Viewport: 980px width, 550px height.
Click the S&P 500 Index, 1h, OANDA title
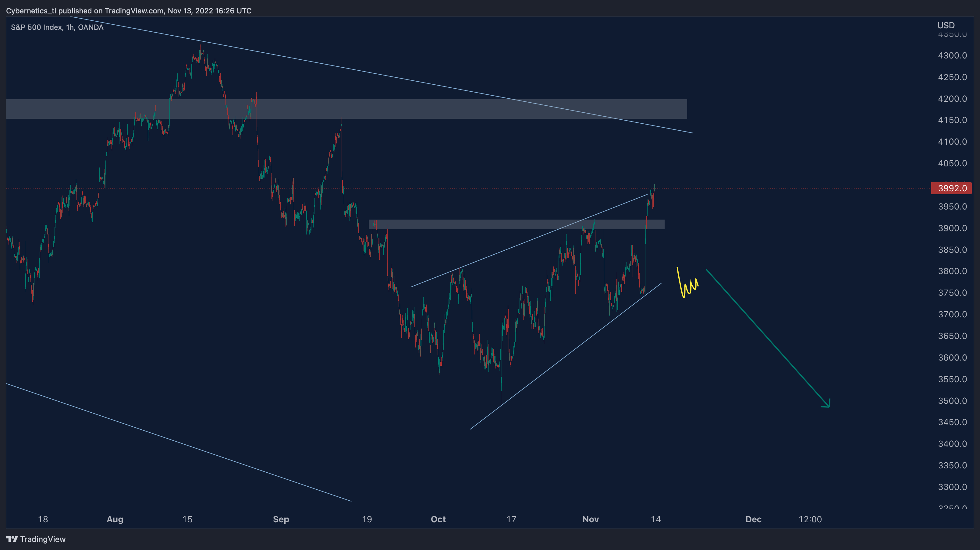point(57,27)
